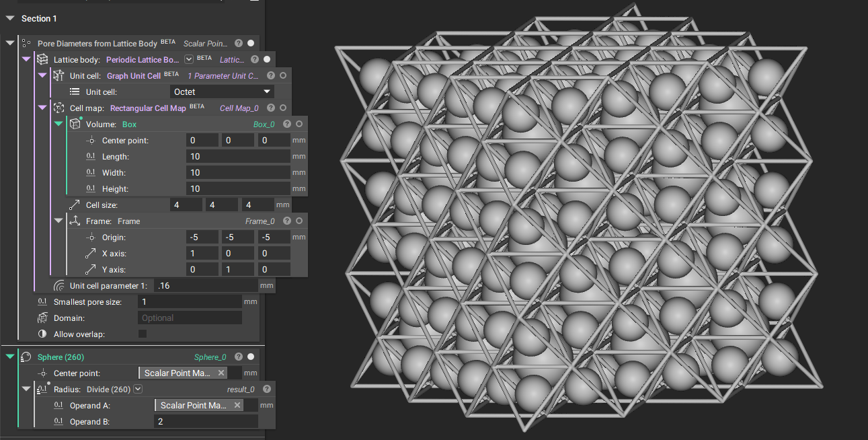
Task: Click the first Cell size value field
Action: [x=186, y=205]
